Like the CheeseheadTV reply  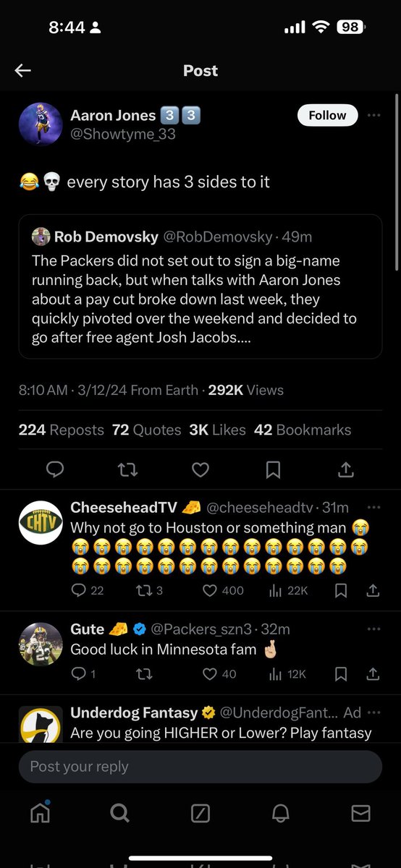(x=223, y=590)
